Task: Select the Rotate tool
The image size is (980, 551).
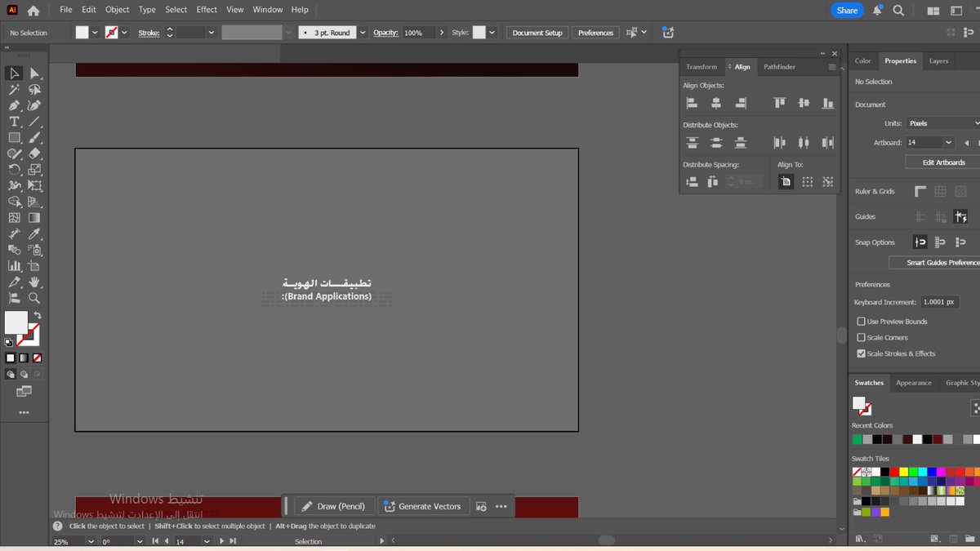Action: click(x=14, y=170)
